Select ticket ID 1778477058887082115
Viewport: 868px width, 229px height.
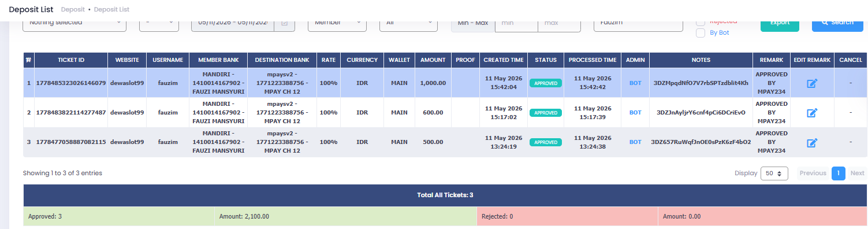pos(71,142)
